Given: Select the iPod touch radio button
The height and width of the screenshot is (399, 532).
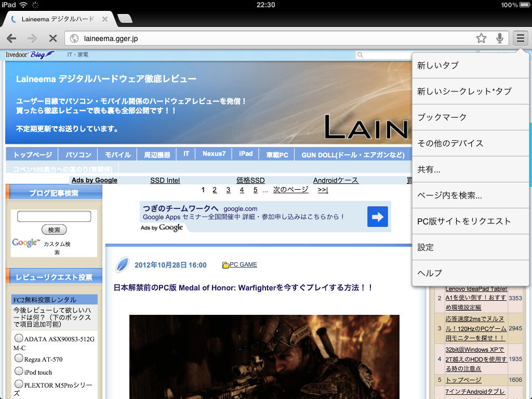Looking at the screenshot, I should click(x=19, y=371).
